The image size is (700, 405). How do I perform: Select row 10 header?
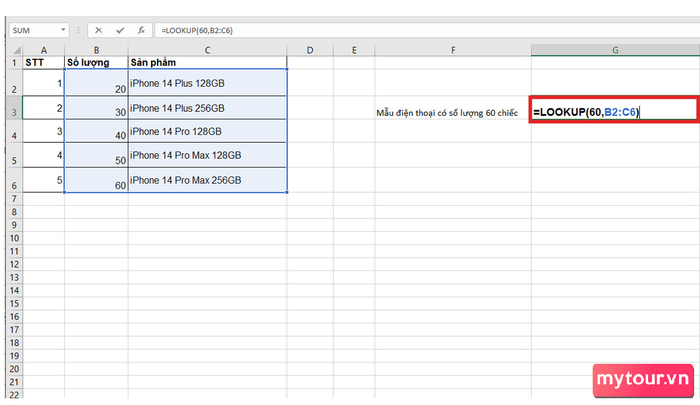tap(14, 238)
